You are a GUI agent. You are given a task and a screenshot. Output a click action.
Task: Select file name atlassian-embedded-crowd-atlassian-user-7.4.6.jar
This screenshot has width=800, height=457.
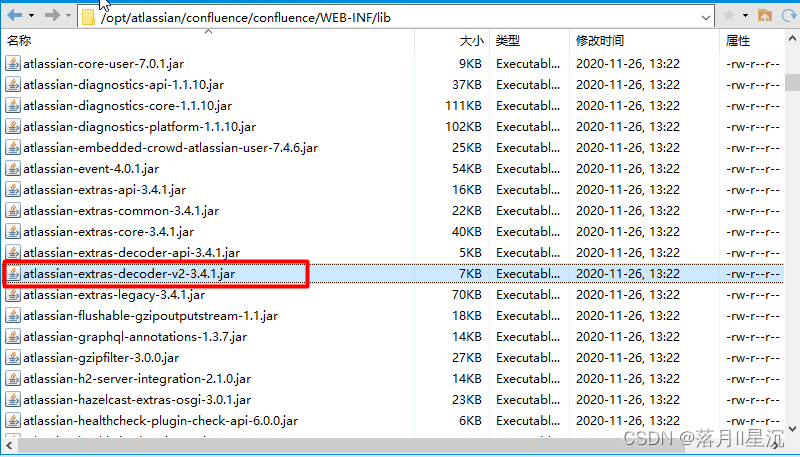click(x=170, y=148)
